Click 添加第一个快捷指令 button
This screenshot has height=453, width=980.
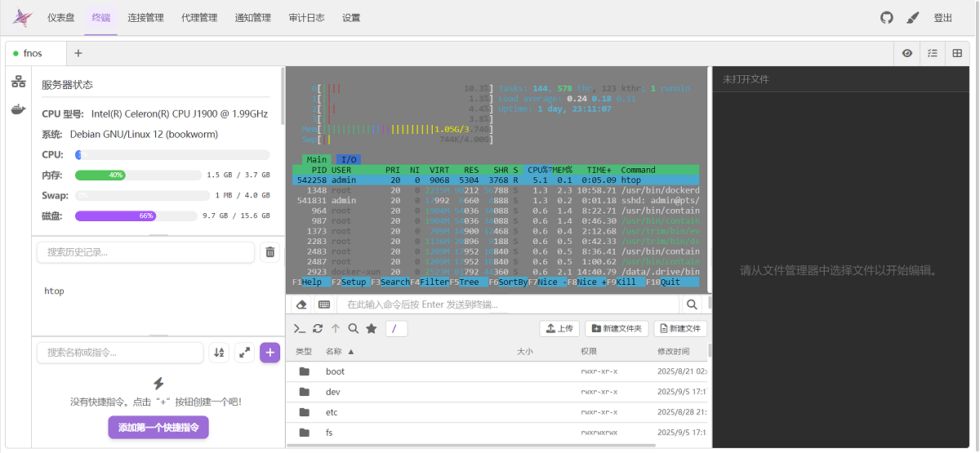pyautogui.click(x=158, y=427)
